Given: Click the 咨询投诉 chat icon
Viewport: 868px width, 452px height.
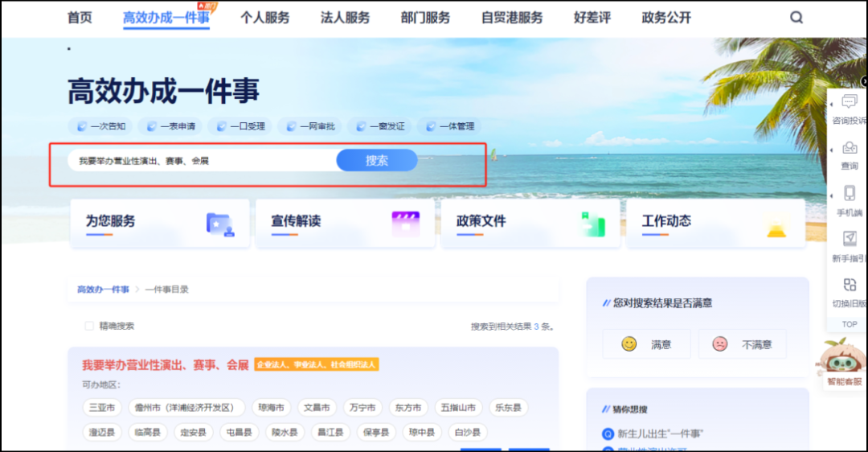Looking at the screenshot, I should click(850, 101).
